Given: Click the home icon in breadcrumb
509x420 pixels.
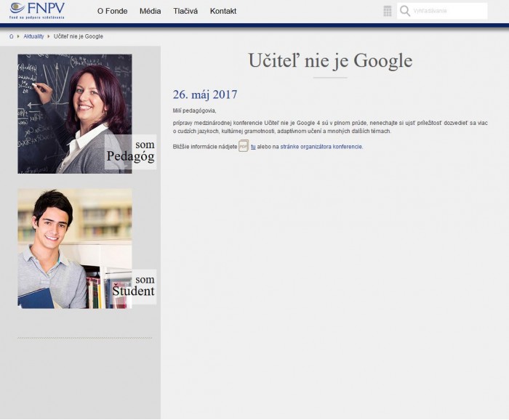Looking at the screenshot, I should pyautogui.click(x=12, y=36).
